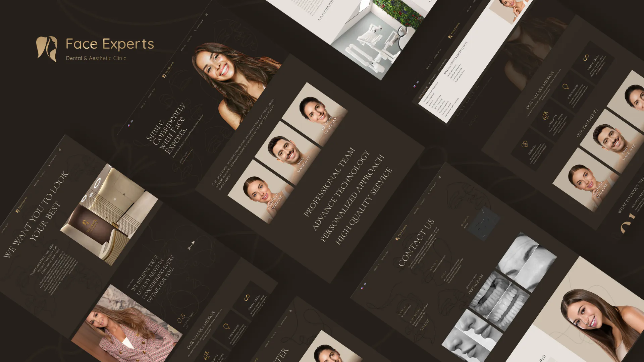
Task: Open General Dentistry card in center mockup
Action: [x=315, y=115]
